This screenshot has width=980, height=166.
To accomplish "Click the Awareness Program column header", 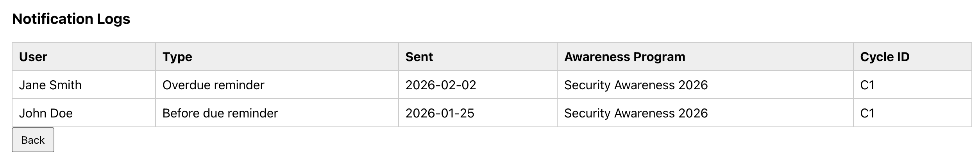I will tap(624, 57).
